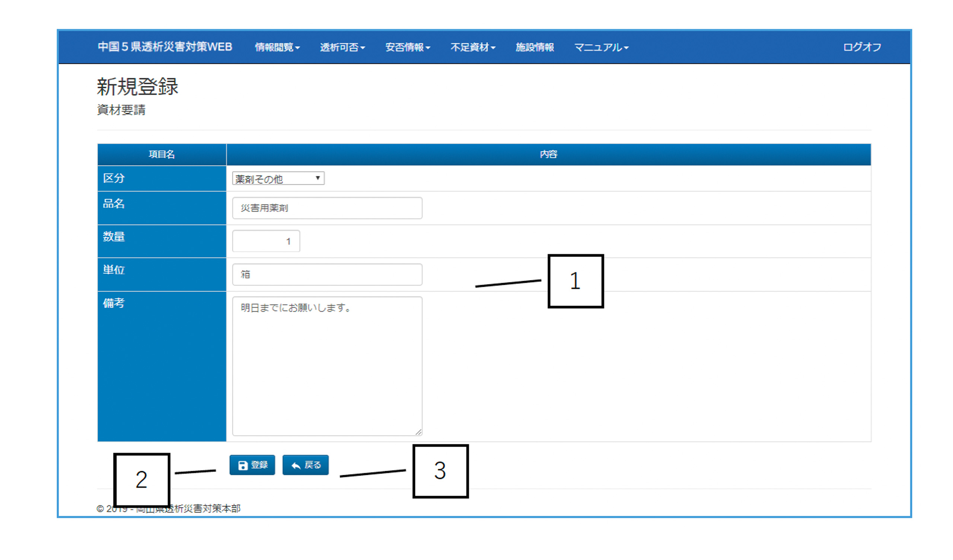
Task: Focus the 品名 text field
Action: point(327,208)
